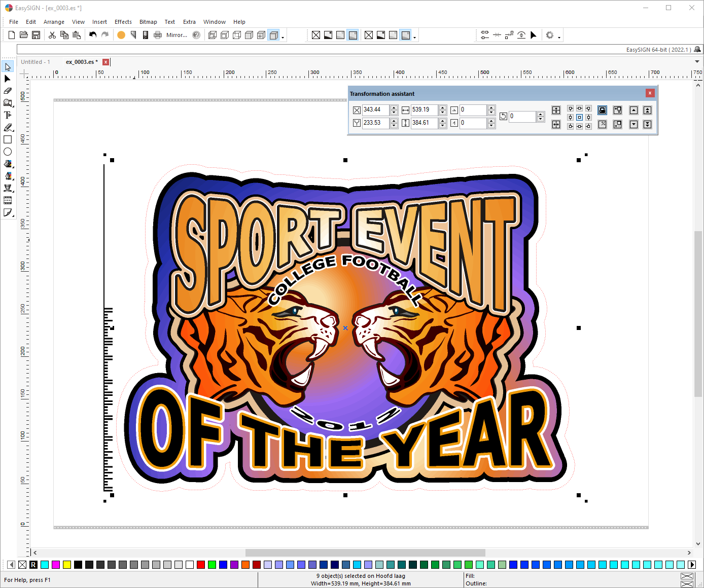The width and height of the screenshot is (704, 588).
Task: Pick the Rectangle tool in left toolbox
Action: click(x=8, y=139)
